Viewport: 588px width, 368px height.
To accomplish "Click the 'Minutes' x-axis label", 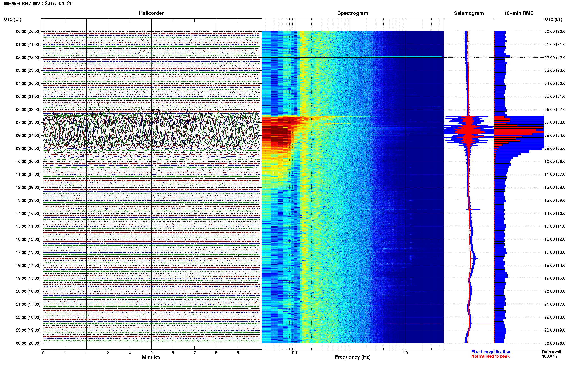I will click(151, 357).
